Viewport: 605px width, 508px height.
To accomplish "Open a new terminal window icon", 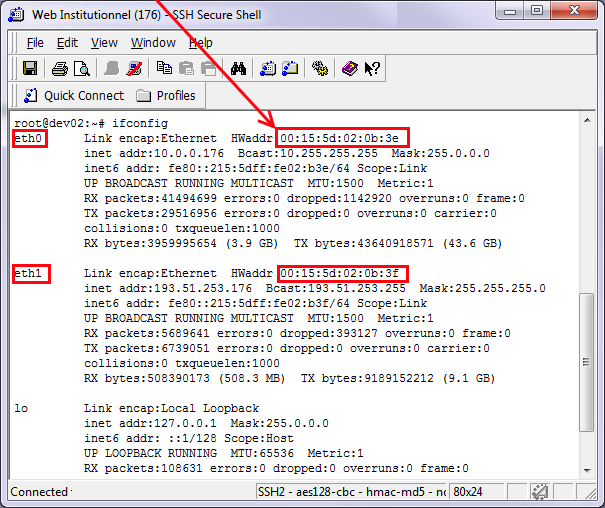I will click(x=268, y=69).
